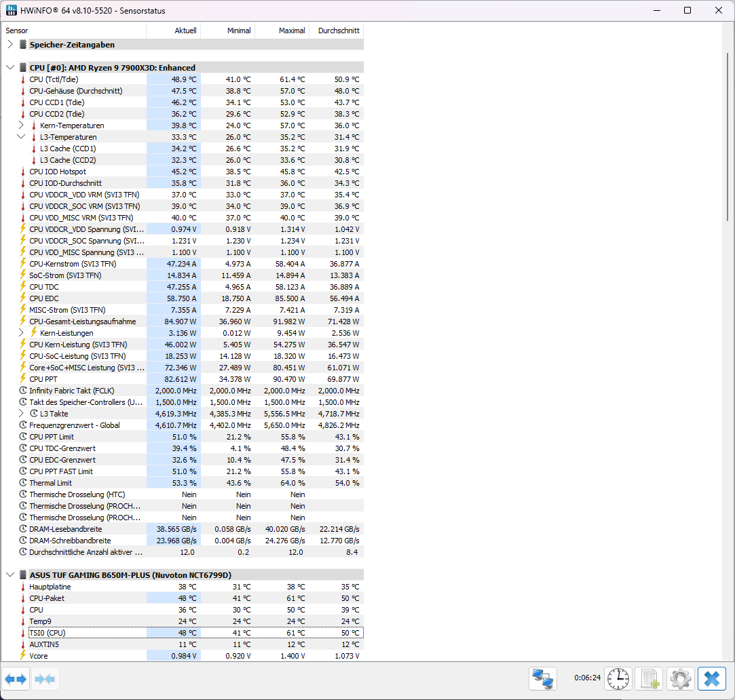The height and width of the screenshot is (700, 735).
Task: Click the expand-columns blue arrows button
Action: (16, 679)
